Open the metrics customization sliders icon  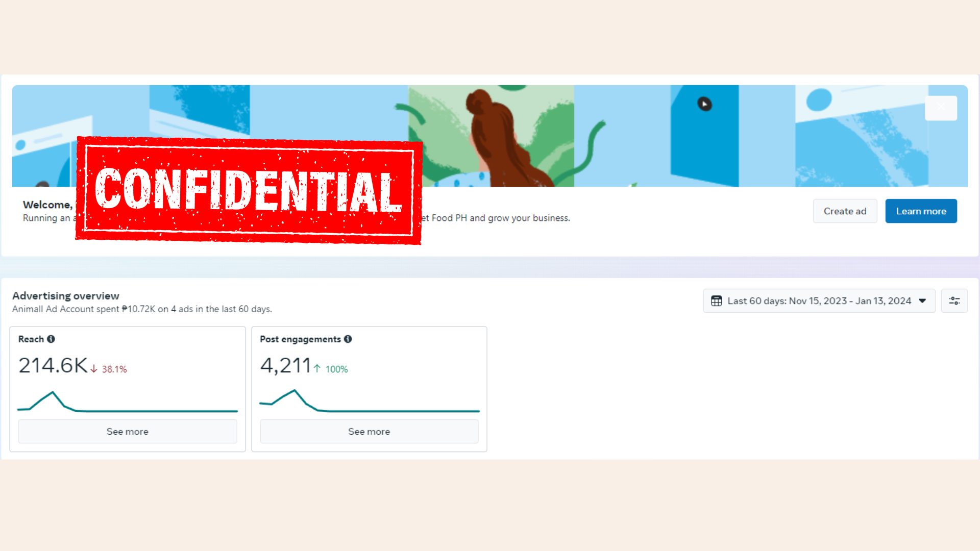(954, 301)
